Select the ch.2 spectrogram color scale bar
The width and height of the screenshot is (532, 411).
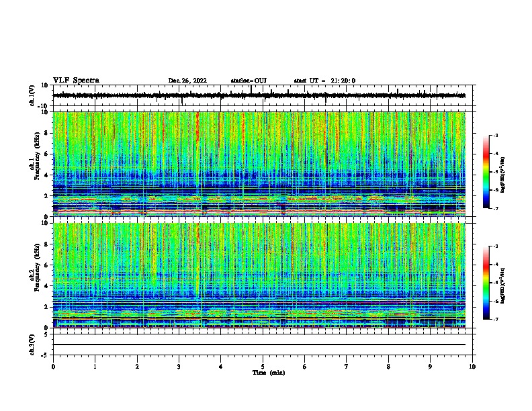(x=486, y=283)
